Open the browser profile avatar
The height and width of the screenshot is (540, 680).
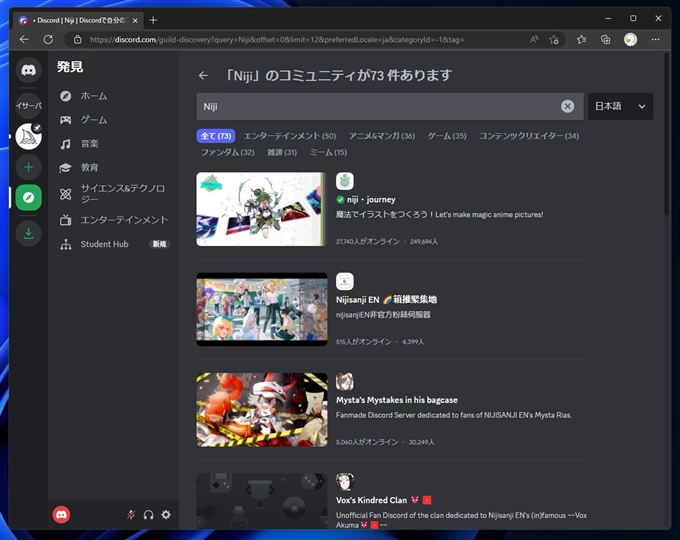click(630, 39)
